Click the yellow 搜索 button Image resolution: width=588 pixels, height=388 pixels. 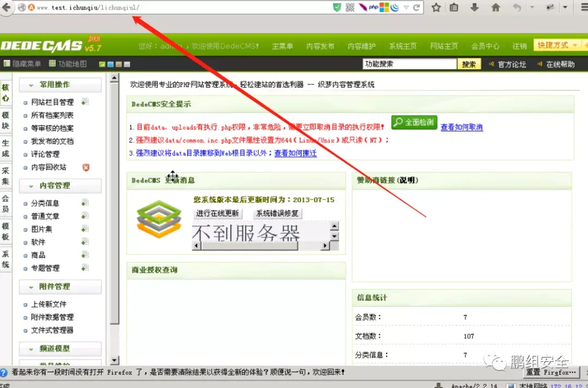tap(469, 64)
